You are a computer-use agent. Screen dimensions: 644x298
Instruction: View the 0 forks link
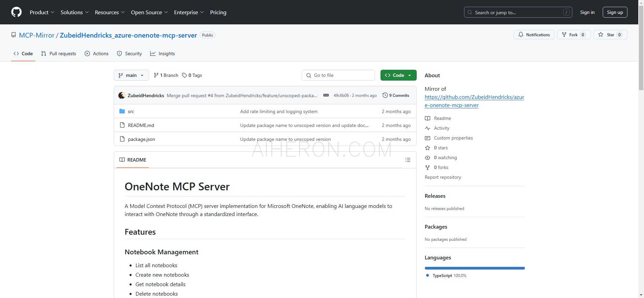[x=441, y=167]
